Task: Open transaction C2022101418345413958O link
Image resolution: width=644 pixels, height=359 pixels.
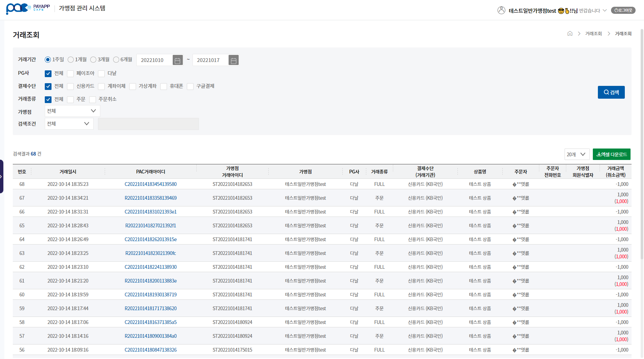Action: 150,184
